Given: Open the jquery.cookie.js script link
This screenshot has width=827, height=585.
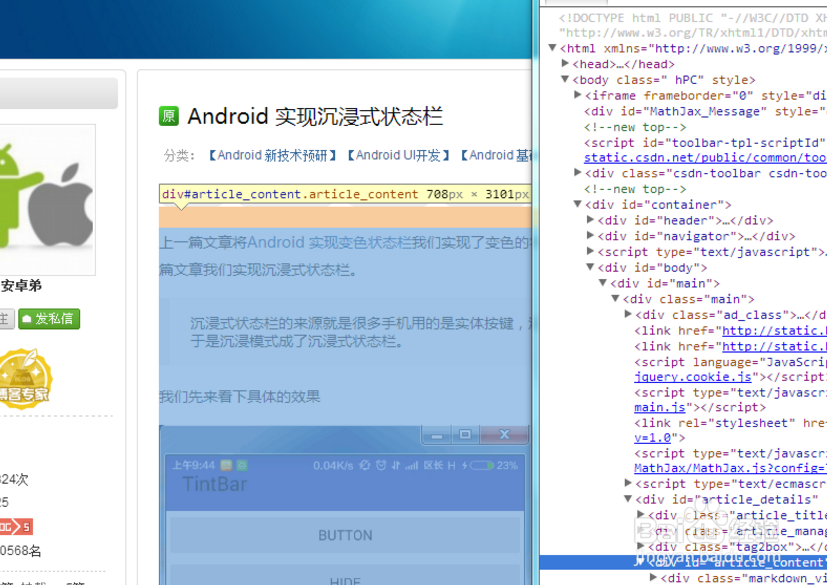Looking at the screenshot, I should 693,377.
